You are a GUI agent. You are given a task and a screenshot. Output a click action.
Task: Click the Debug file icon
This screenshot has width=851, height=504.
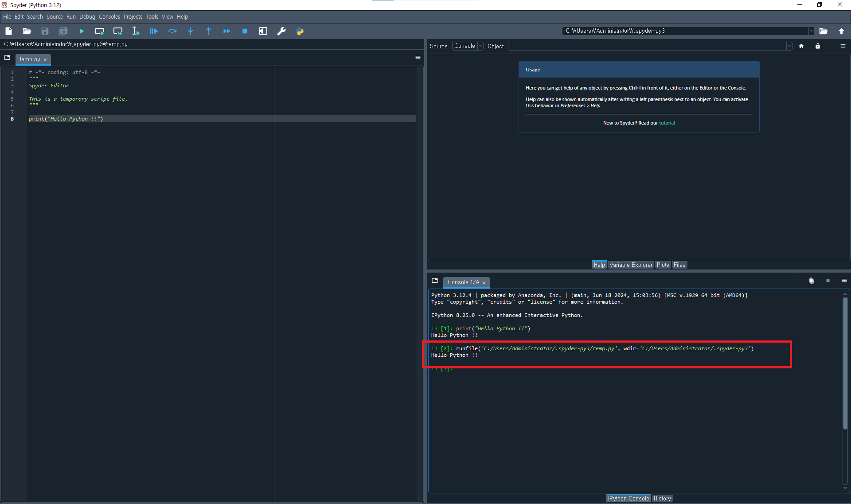pyautogui.click(x=154, y=31)
